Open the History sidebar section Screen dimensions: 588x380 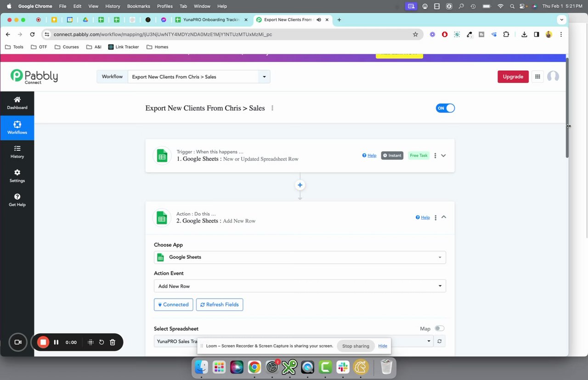tap(17, 152)
